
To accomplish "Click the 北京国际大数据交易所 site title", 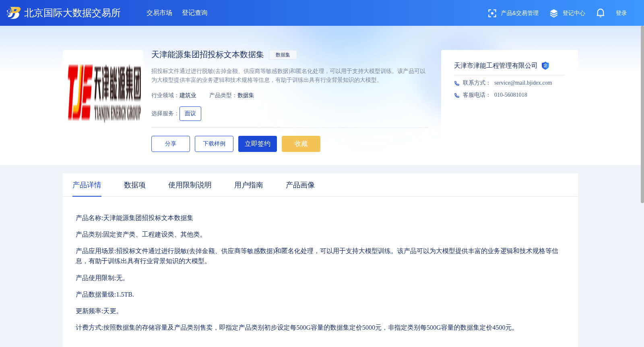I will tap(72, 13).
